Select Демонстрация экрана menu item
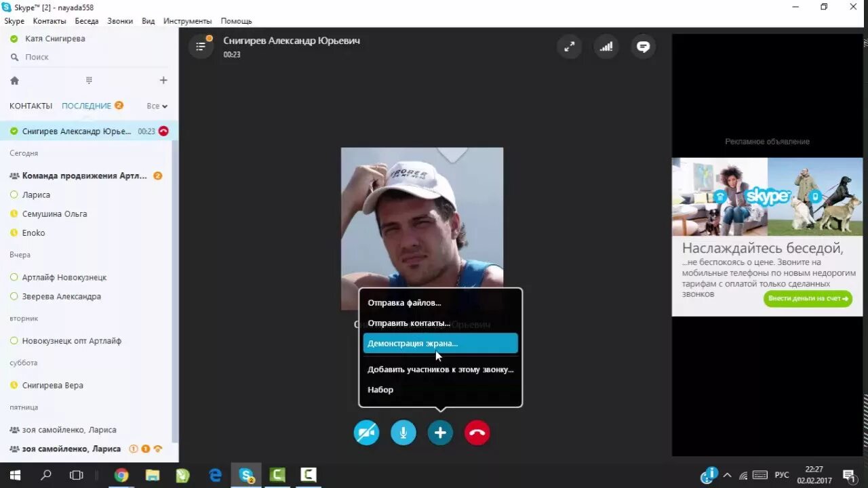Viewport: 868px width, 488px height. pyautogui.click(x=441, y=343)
